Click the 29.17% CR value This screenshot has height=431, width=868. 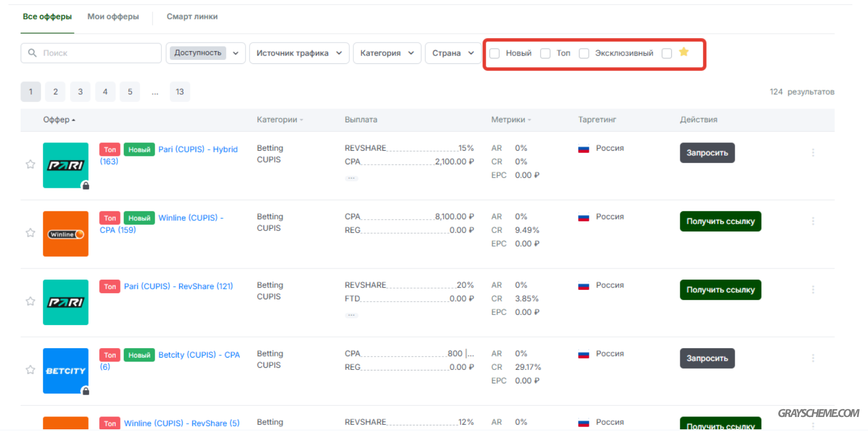click(x=528, y=367)
